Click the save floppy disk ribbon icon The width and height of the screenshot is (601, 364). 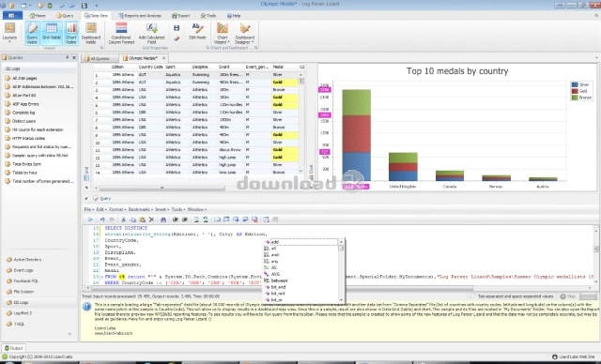[x=177, y=28]
